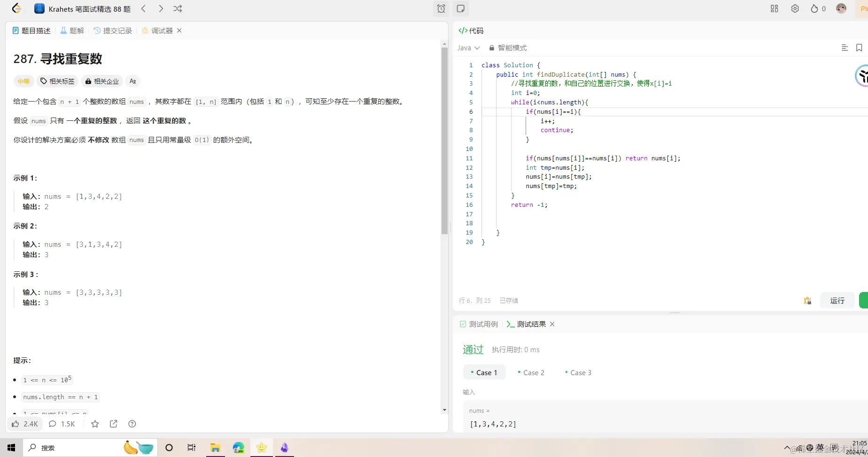The image size is (868, 457).
Task: Share the problem via share icon
Action: 114,424
